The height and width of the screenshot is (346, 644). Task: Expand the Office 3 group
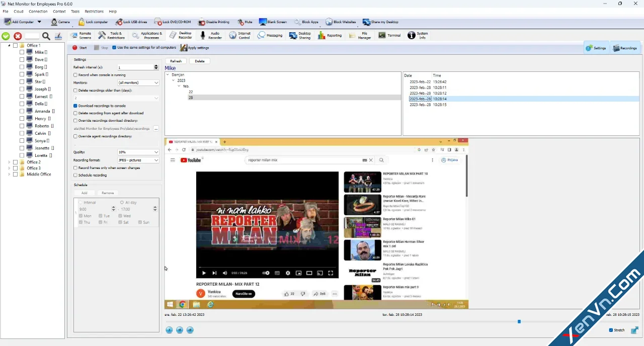9,168
